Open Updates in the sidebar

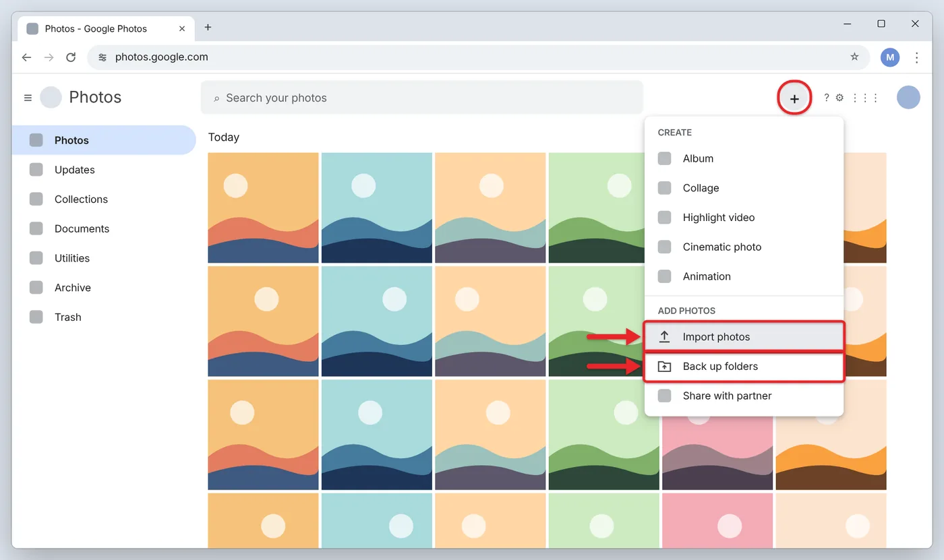(104, 170)
